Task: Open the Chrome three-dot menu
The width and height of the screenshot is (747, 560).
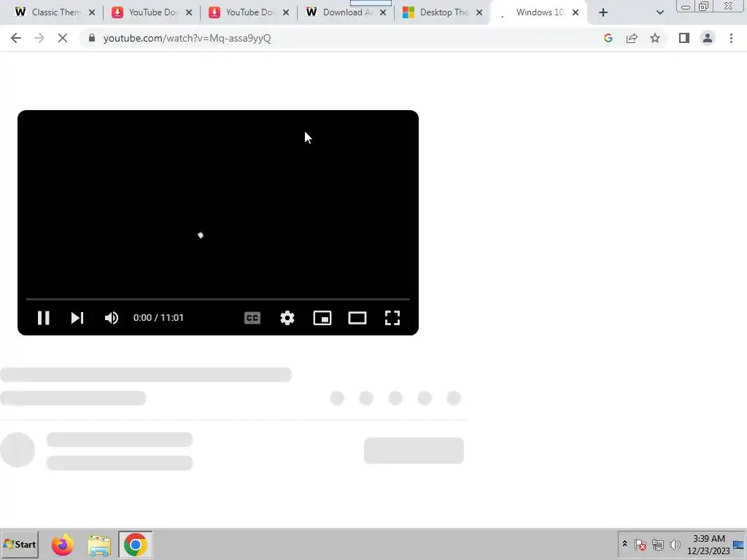Action: [731, 38]
